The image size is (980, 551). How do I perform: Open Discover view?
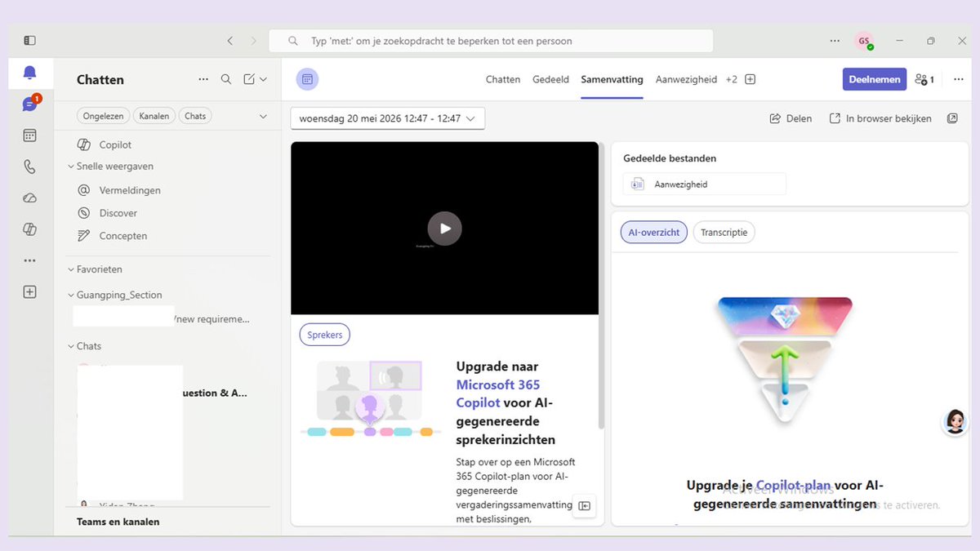118,213
